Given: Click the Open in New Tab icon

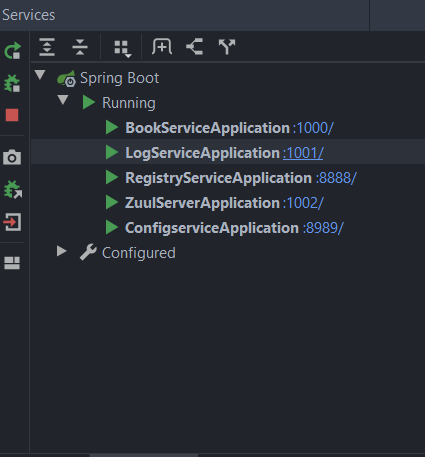Looking at the screenshot, I should point(195,47).
